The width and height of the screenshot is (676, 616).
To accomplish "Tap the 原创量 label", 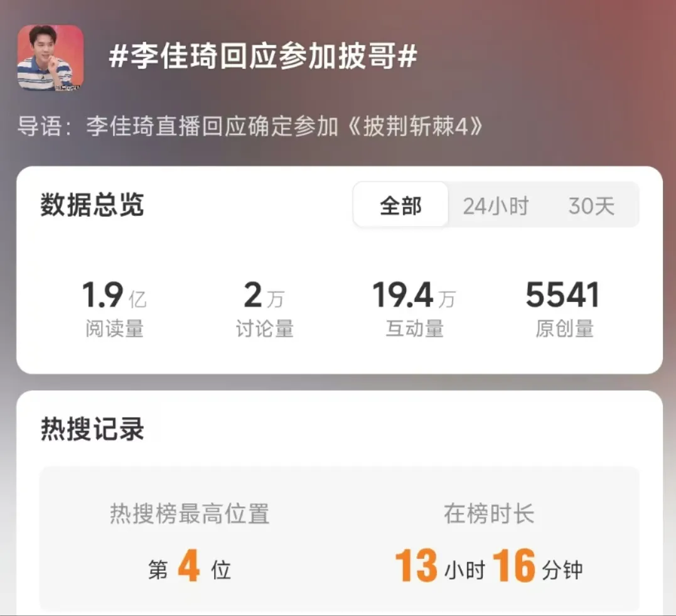I will pyautogui.click(x=564, y=328).
